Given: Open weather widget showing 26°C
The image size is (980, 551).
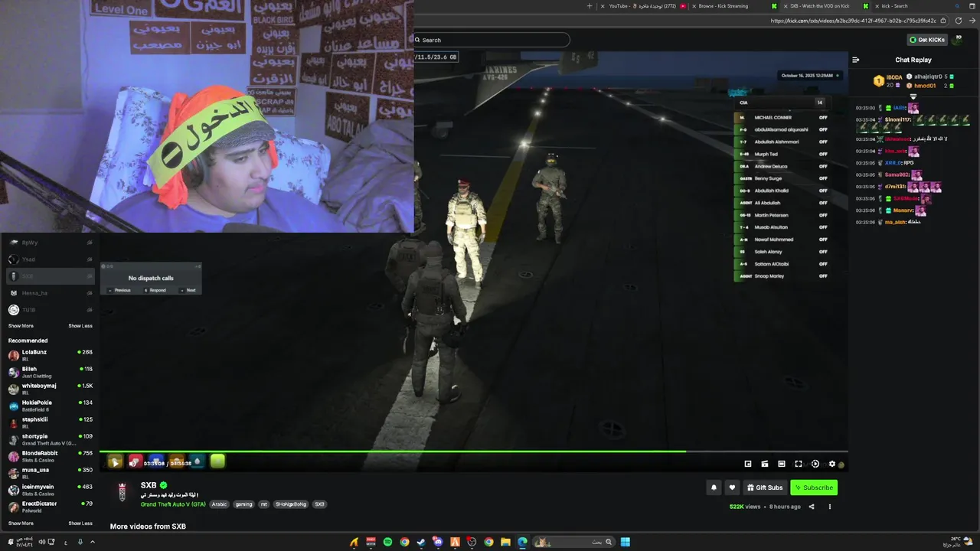Looking at the screenshot, I should click(x=957, y=542).
